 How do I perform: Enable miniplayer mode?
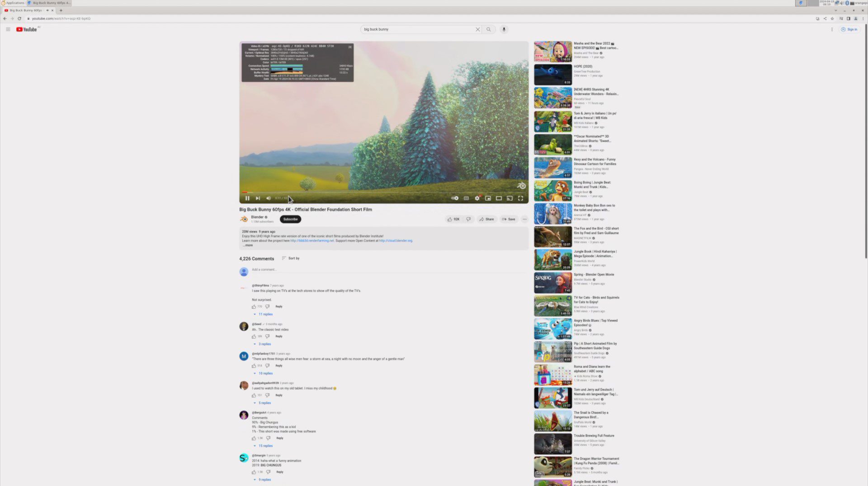pos(488,198)
